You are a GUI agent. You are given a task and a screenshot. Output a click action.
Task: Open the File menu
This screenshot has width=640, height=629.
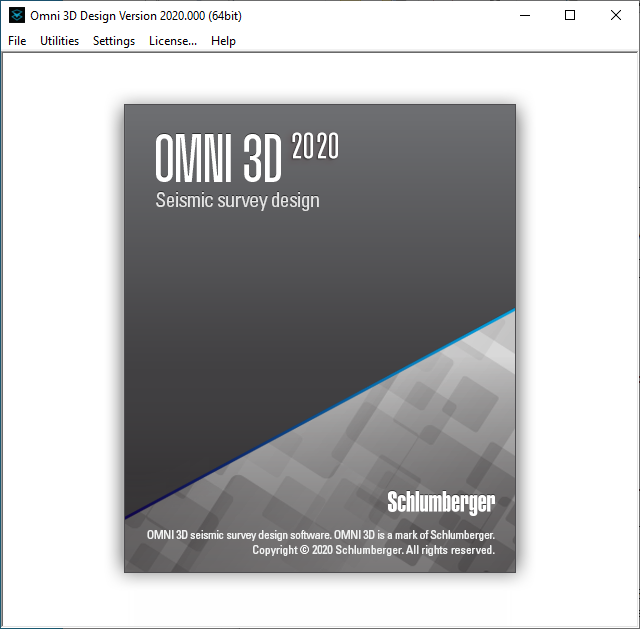17,41
